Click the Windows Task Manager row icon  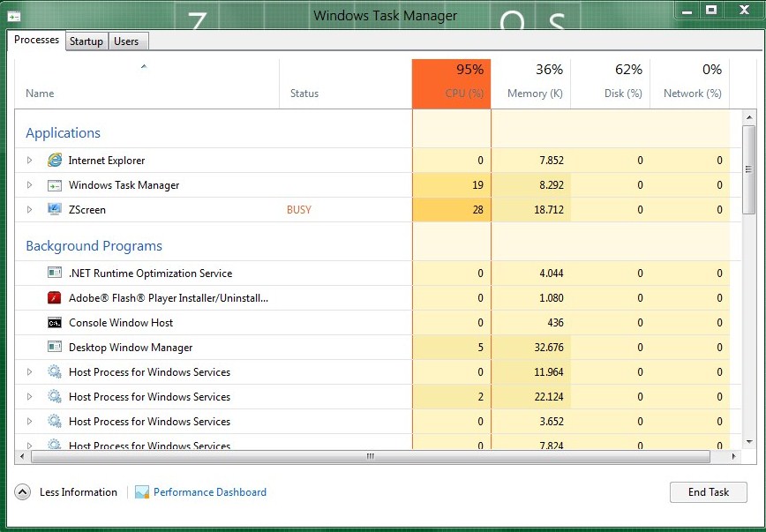(54, 185)
